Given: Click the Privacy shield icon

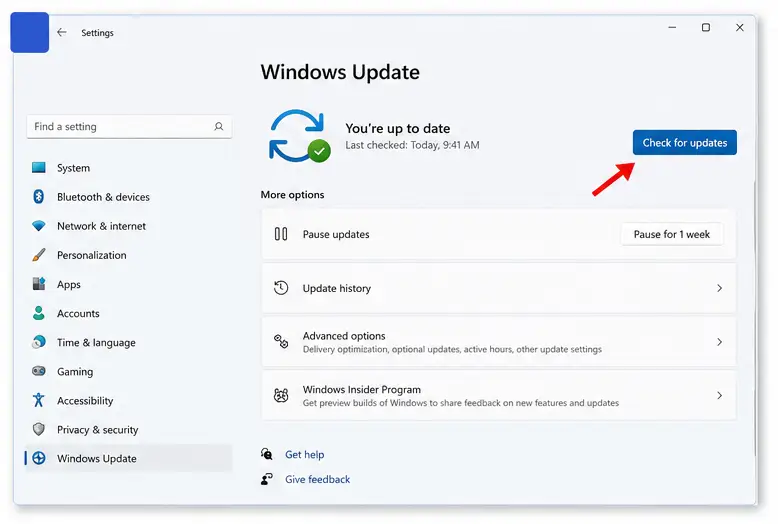Looking at the screenshot, I should pyautogui.click(x=39, y=429).
